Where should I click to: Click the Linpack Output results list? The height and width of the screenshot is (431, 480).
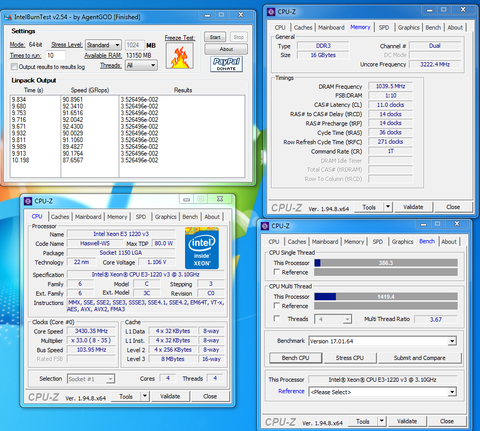pyautogui.click(x=128, y=136)
